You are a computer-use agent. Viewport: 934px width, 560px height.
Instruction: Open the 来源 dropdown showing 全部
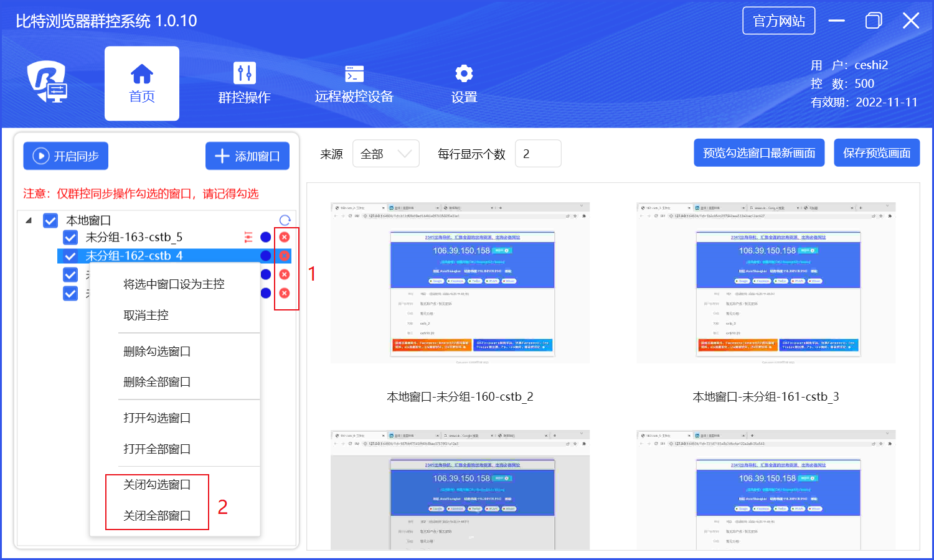[x=385, y=154]
